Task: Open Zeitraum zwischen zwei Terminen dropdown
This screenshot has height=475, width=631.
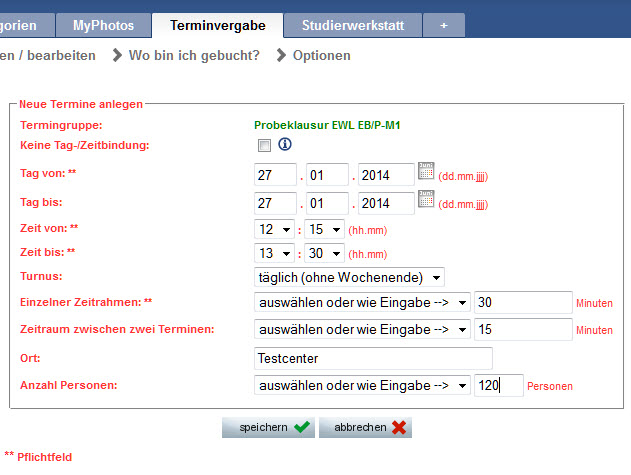Action: [362, 329]
